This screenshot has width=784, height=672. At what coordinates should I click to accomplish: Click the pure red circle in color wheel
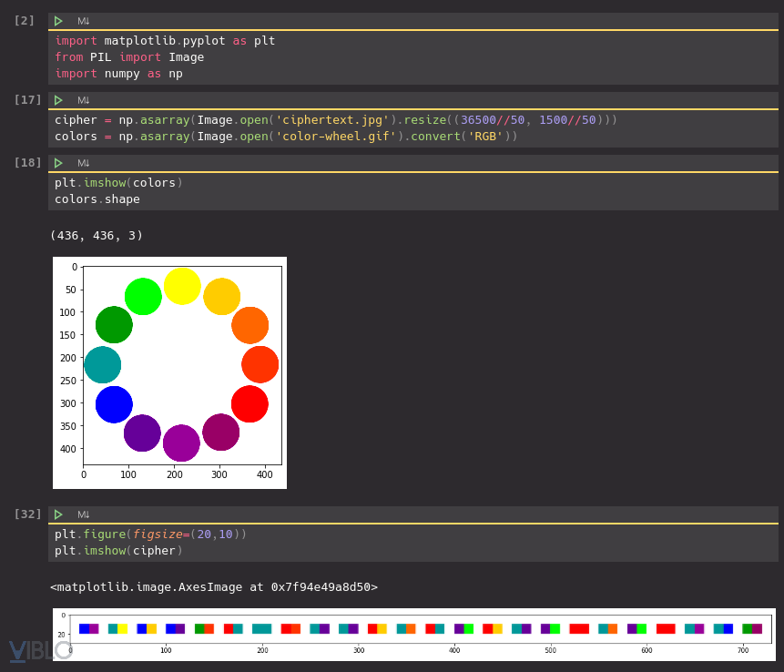[x=250, y=404]
